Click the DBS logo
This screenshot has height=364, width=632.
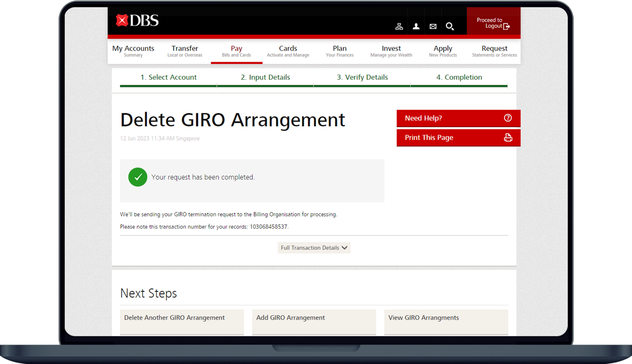tap(137, 20)
